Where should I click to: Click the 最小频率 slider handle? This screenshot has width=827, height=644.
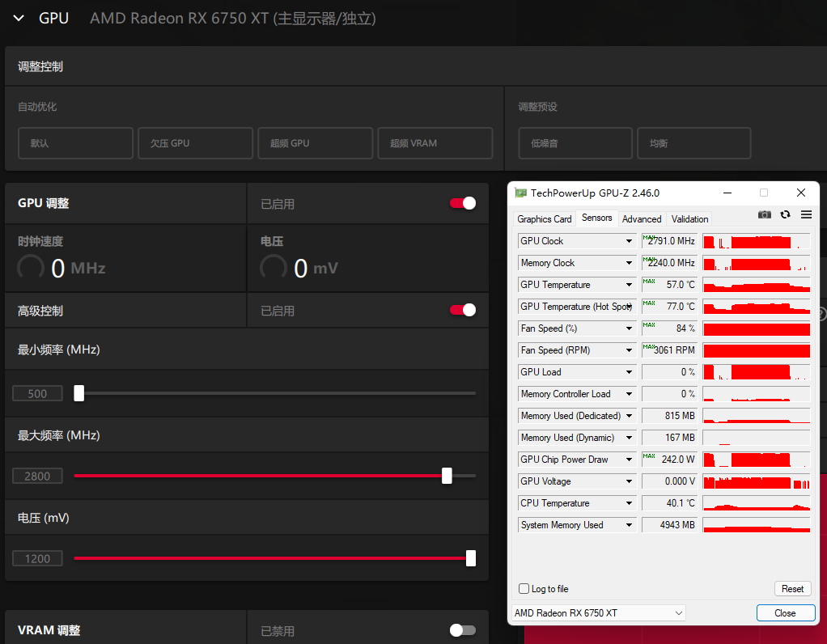click(79, 393)
